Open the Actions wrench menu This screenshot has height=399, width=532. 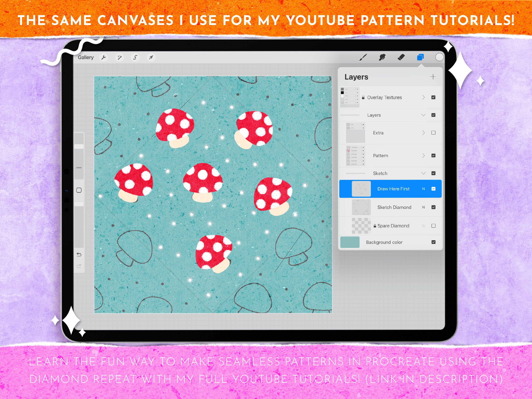tap(104, 58)
